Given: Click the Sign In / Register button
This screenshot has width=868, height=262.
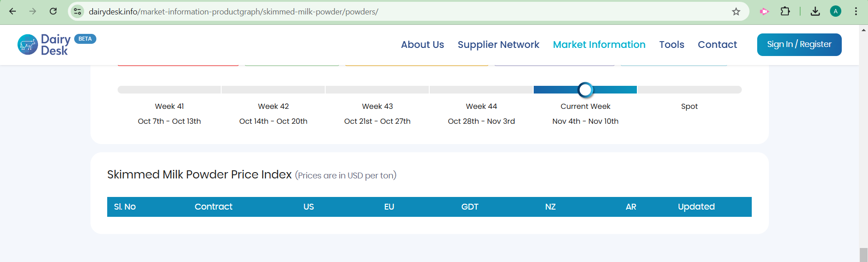Looking at the screenshot, I should [799, 45].
